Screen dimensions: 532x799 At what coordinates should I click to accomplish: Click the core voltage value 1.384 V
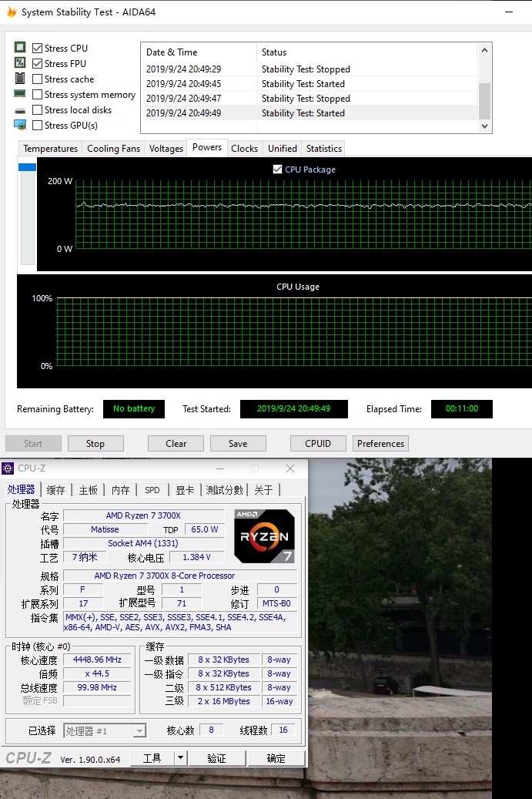click(196, 557)
